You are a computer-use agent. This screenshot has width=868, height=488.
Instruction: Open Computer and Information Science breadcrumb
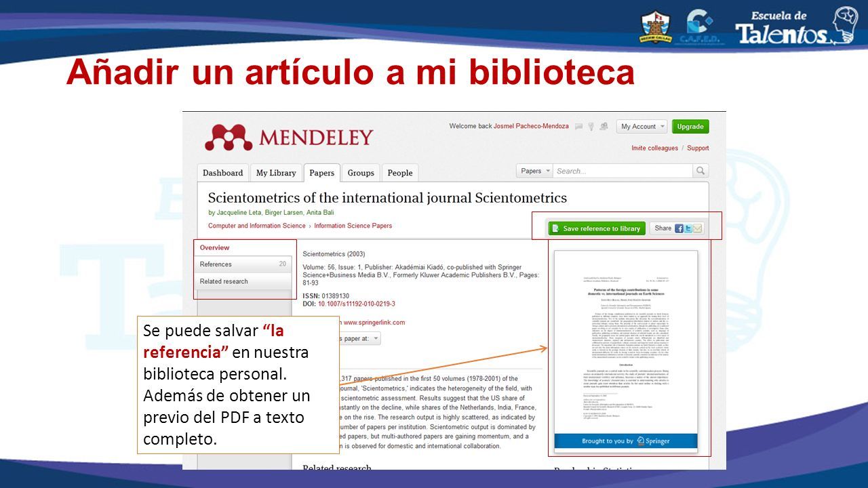[x=257, y=226]
